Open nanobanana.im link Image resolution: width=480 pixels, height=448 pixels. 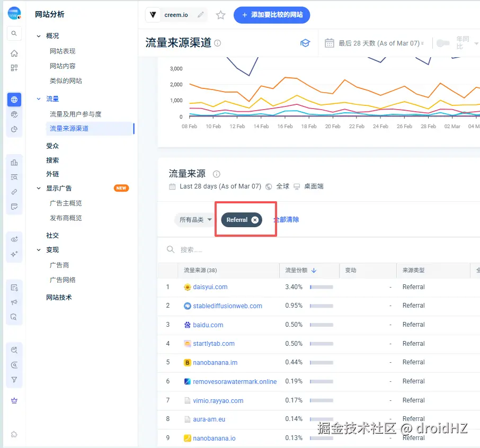click(215, 363)
